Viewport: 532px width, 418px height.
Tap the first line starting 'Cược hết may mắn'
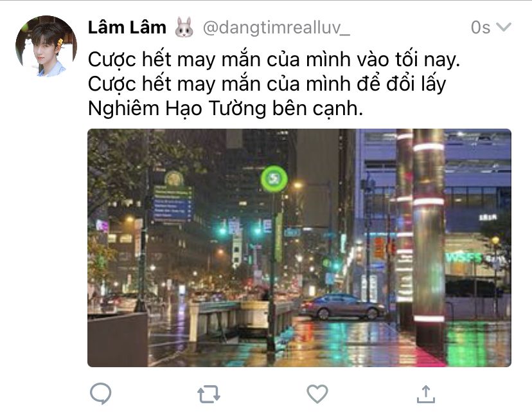tap(274, 60)
